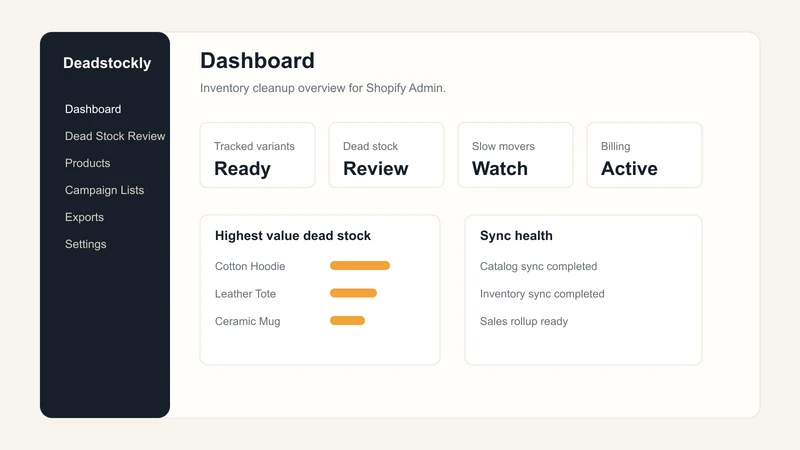Viewport: 800px width, 450px height.
Task: Open the Billing Active card
Action: coord(644,155)
